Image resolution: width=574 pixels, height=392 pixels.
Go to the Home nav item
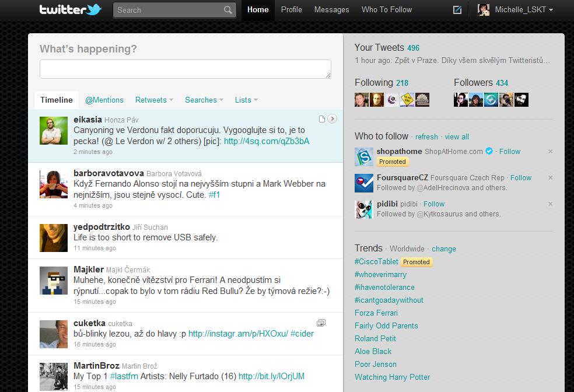[258, 10]
